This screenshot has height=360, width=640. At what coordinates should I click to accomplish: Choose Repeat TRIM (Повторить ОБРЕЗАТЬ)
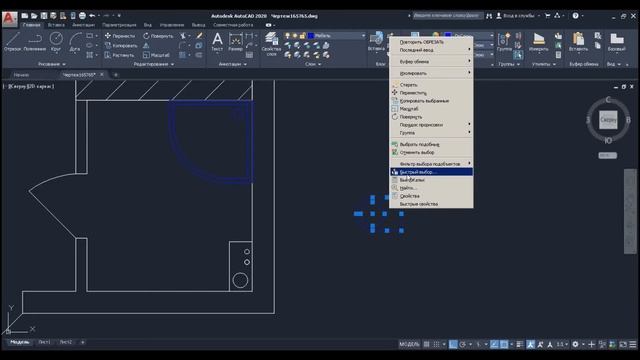click(x=431, y=42)
